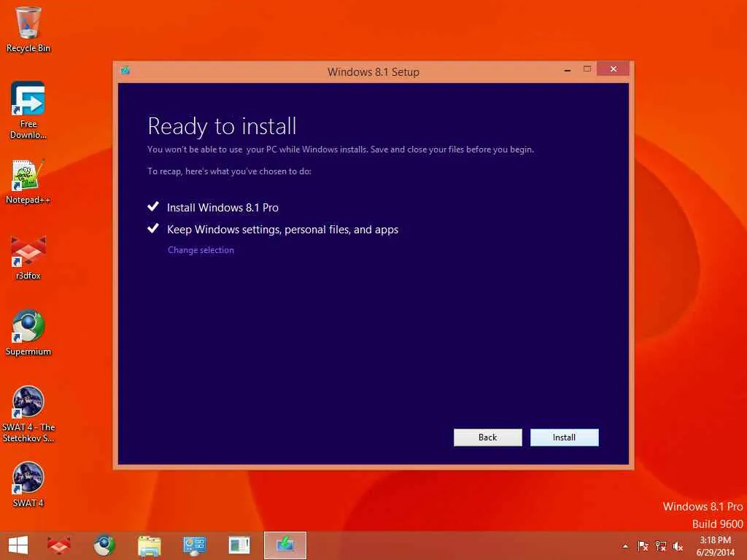
Task: Open Supermium from the taskbar
Action: click(x=104, y=545)
